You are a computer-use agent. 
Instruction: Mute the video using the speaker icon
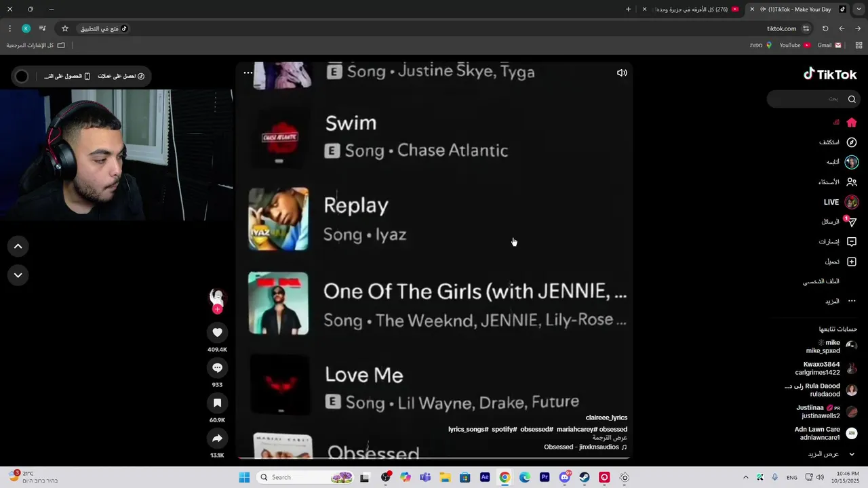pyautogui.click(x=622, y=73)
